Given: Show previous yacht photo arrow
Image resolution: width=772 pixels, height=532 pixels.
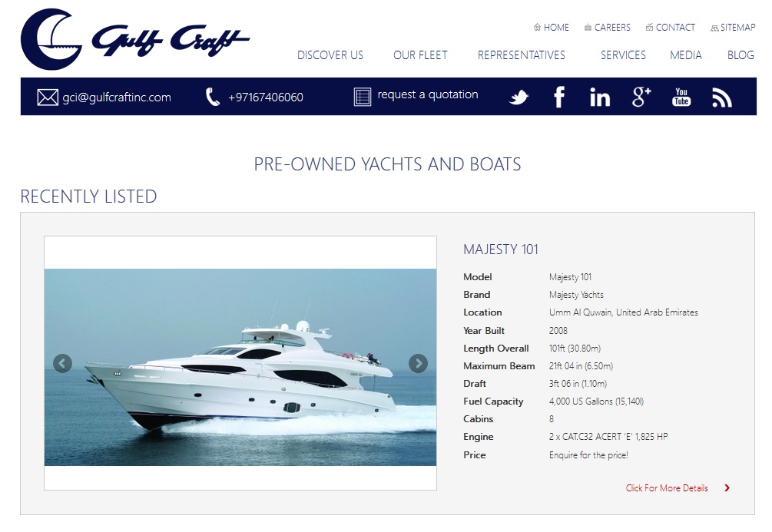Looking at the screenshot, I should (x=62, y=364).
